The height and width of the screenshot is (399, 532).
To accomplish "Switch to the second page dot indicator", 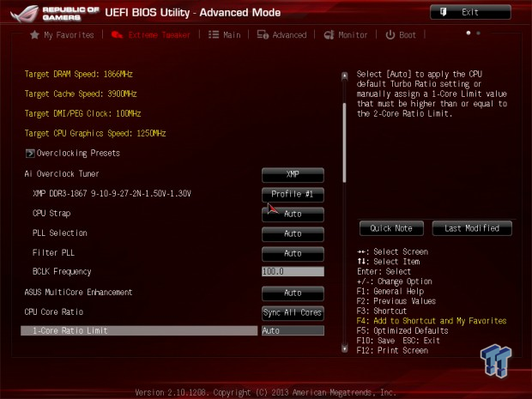I will pyautogui.click(x=479, y=33).
